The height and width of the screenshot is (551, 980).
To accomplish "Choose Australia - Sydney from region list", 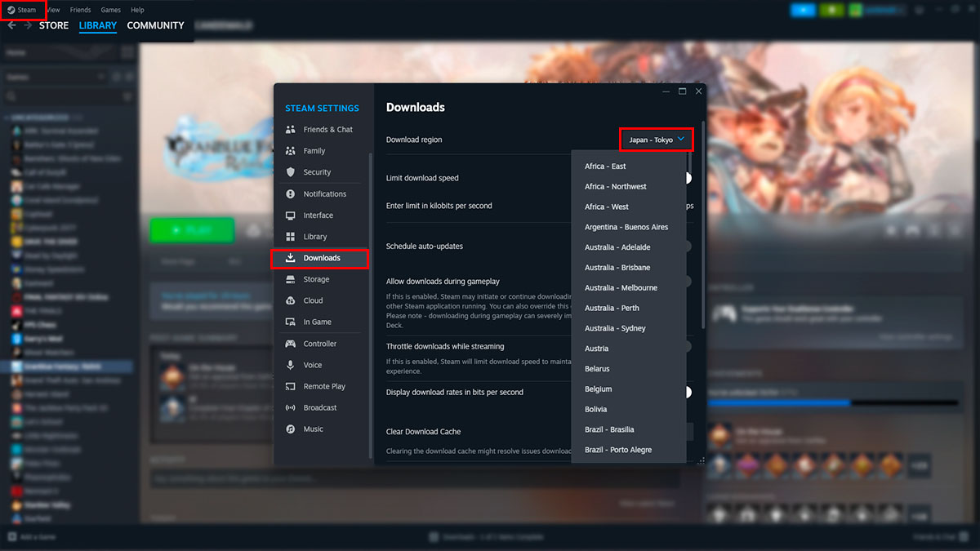I will click(x=615, y=328).
